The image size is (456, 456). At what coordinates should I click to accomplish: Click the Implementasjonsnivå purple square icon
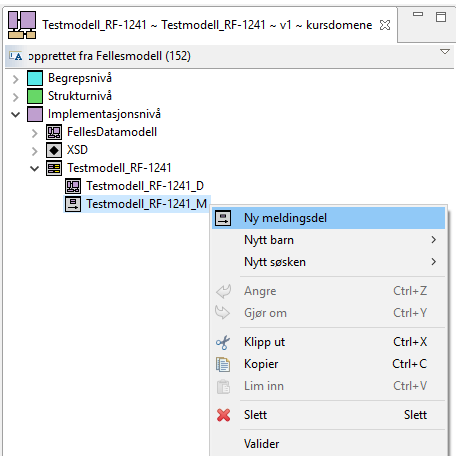[x=35, y=114]
